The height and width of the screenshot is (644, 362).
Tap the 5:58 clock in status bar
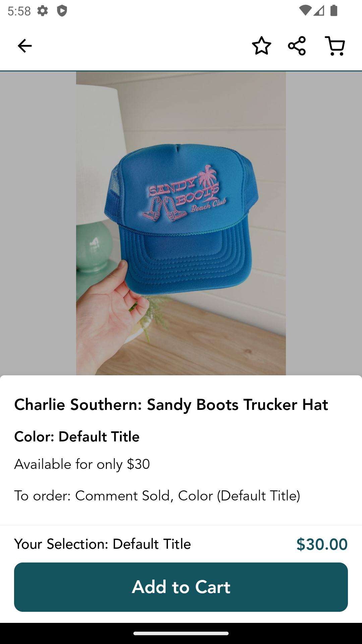click(x=19, y=11)
